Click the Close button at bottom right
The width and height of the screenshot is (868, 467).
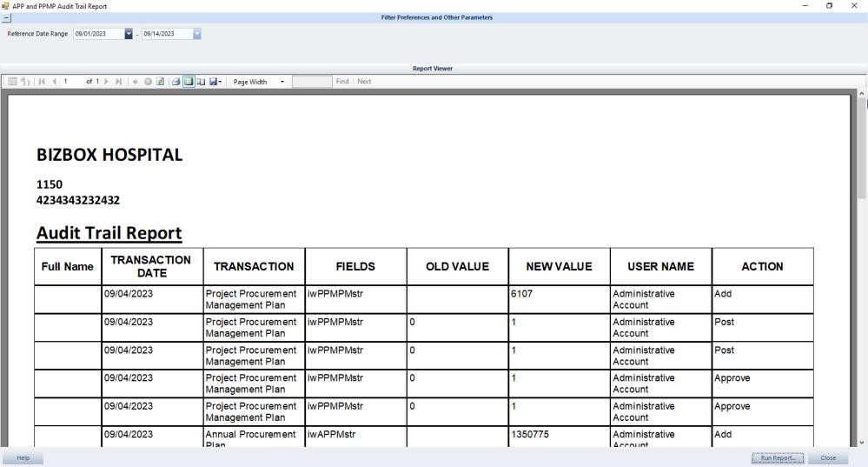tap(828, 457)
